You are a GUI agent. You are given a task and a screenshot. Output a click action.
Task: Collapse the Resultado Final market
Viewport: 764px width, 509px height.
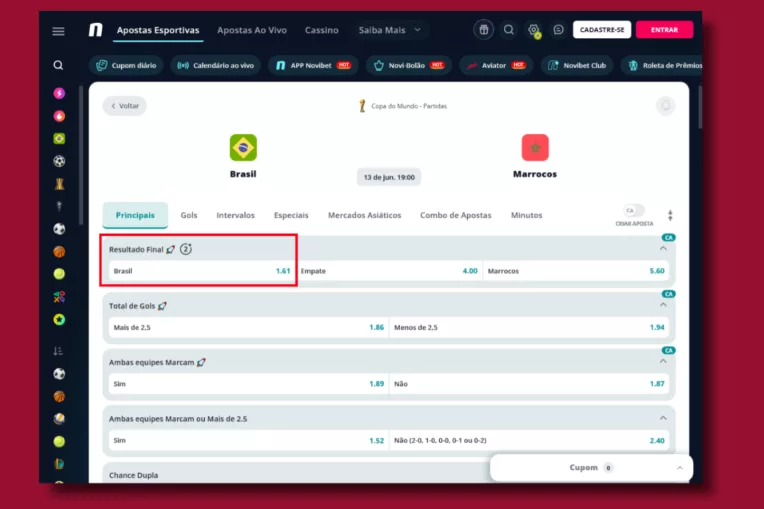tap(663, 248)
